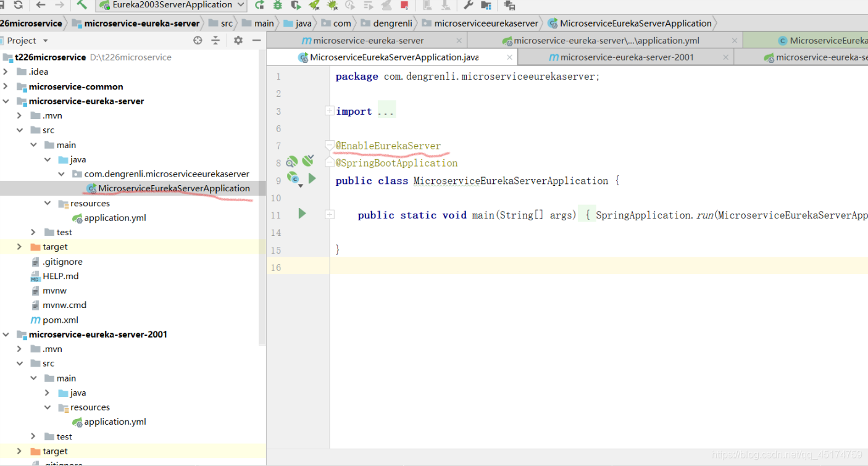
Task: Open Project panel gear options
Action: tap(238, 40)
